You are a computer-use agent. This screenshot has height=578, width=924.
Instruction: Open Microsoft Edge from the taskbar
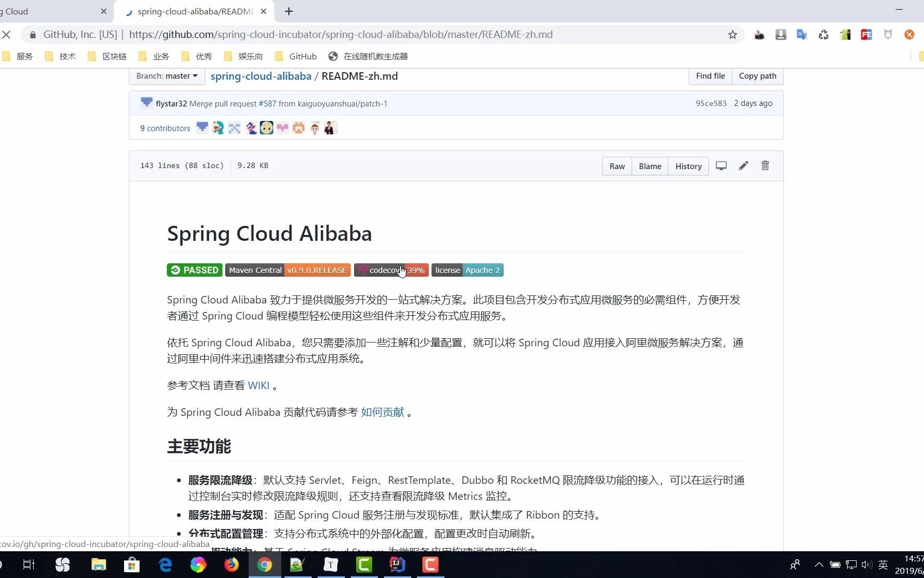[165, 565]
